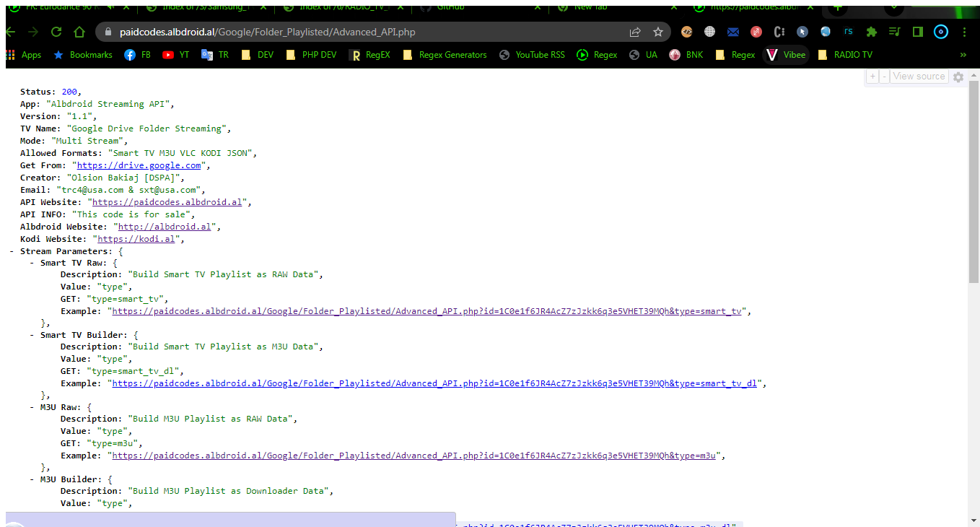This screenshot has height=527, width=980.
Task: Open the RADIO TV bookmarks folder
Action: (x=845, y=55)
